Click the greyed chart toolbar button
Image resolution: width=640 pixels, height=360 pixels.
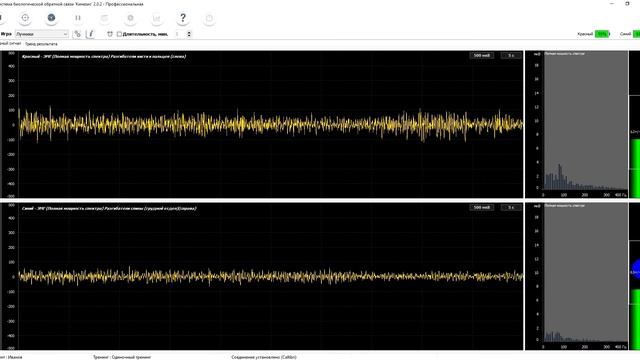157,18
